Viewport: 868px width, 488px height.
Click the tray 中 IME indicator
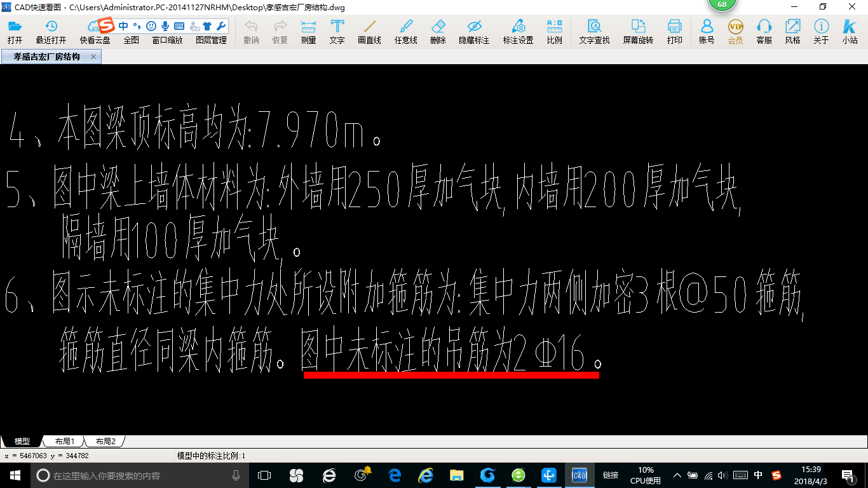[x=758, y=475]
